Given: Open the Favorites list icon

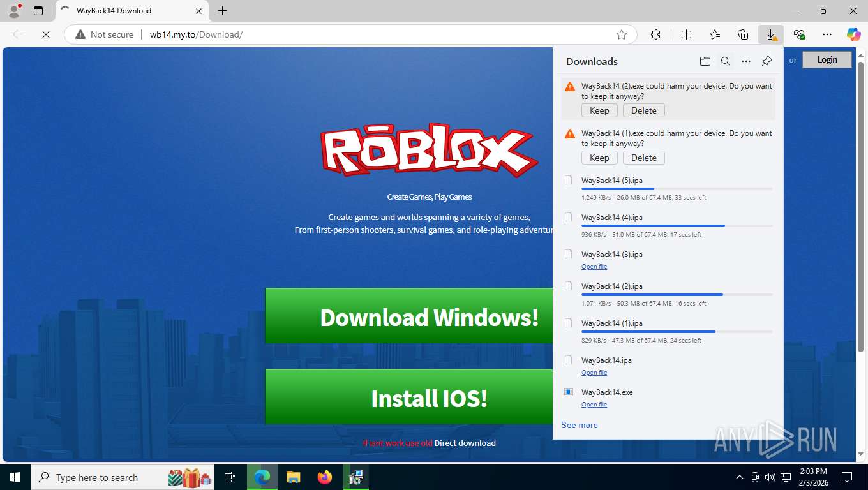Looking at the screenshot, I should click(715, 34).
